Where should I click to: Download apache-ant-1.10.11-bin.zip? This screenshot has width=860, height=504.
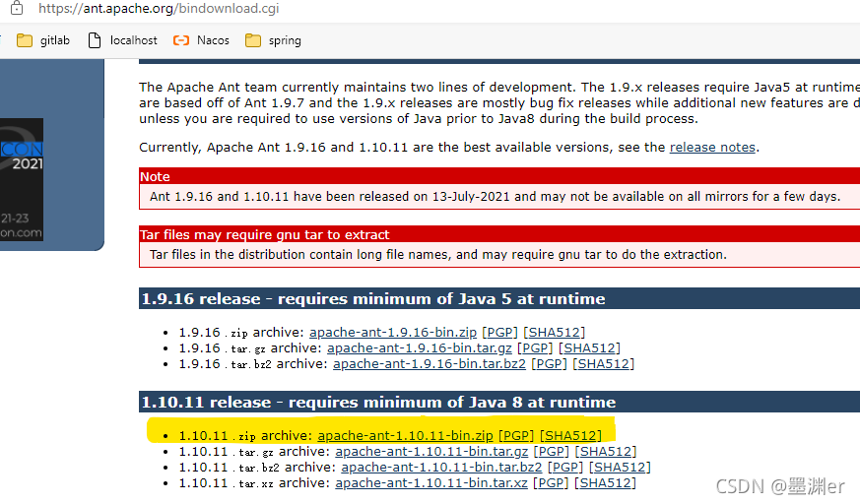click(x=405, y=436)
